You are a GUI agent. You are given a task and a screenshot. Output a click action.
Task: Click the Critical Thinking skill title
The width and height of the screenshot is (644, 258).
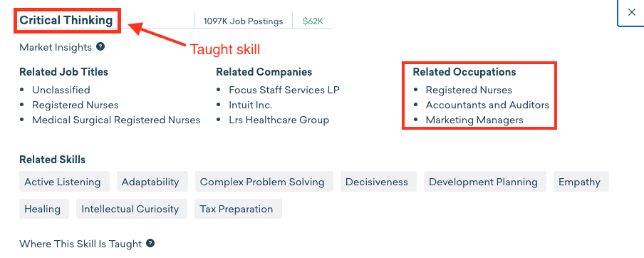coord(66,21)
